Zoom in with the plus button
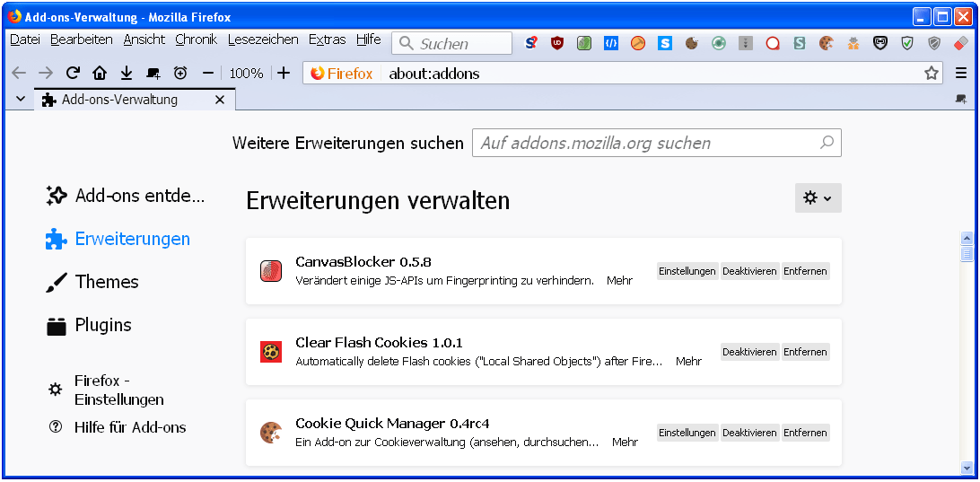This screenshot has width=980, height=482. (x=284, y=73)
